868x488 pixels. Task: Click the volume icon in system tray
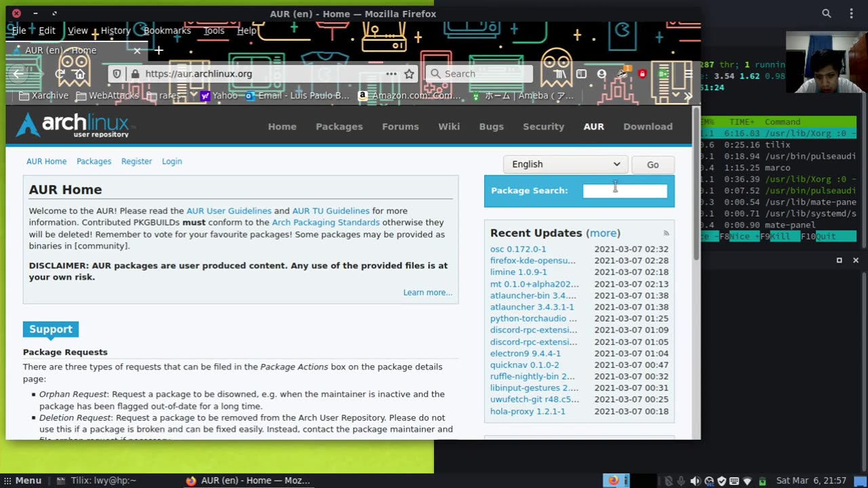click(x=695, y=481)
